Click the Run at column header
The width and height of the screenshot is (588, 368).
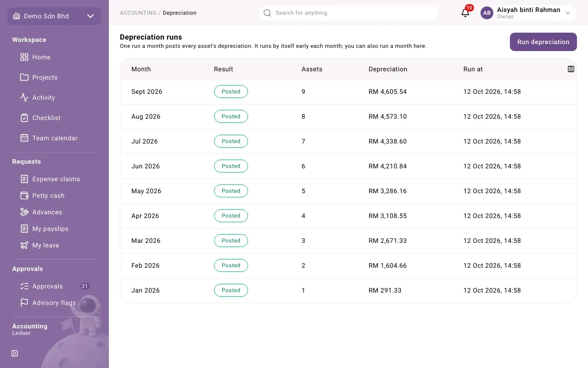[473, 69]
